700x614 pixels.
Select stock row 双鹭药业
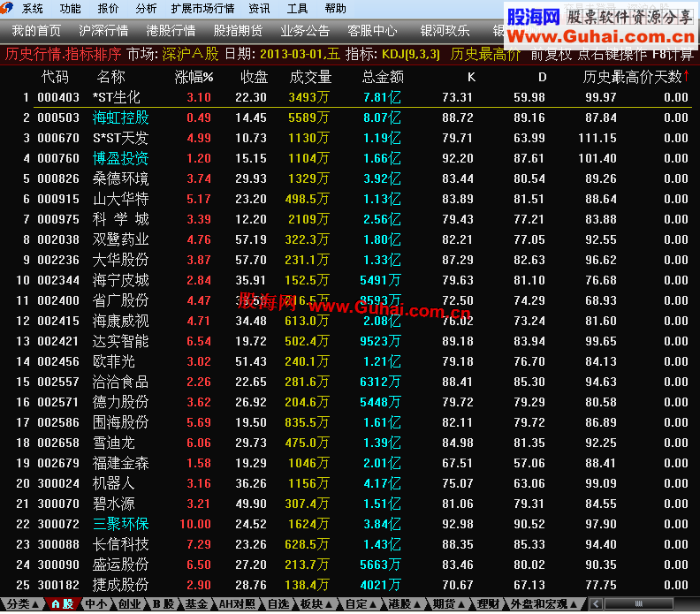pyautogui.click(x=350, y=239)
